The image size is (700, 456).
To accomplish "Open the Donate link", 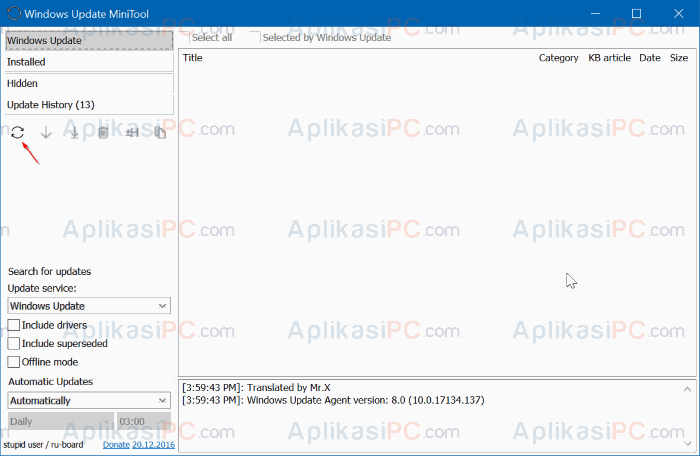I will 116,445.
